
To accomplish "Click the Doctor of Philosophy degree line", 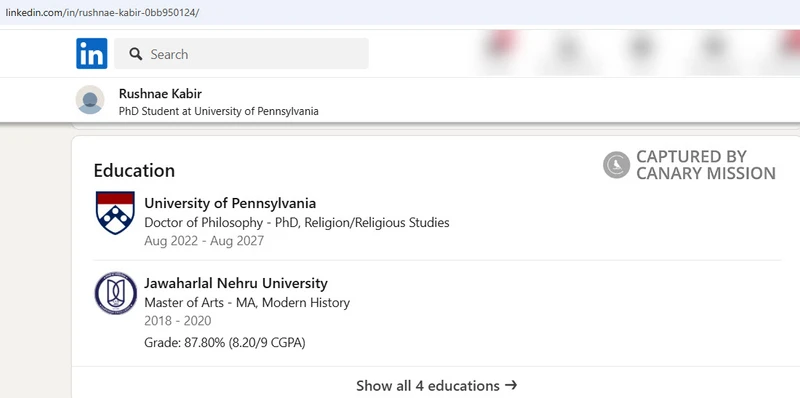I will (x=297, y=223).
